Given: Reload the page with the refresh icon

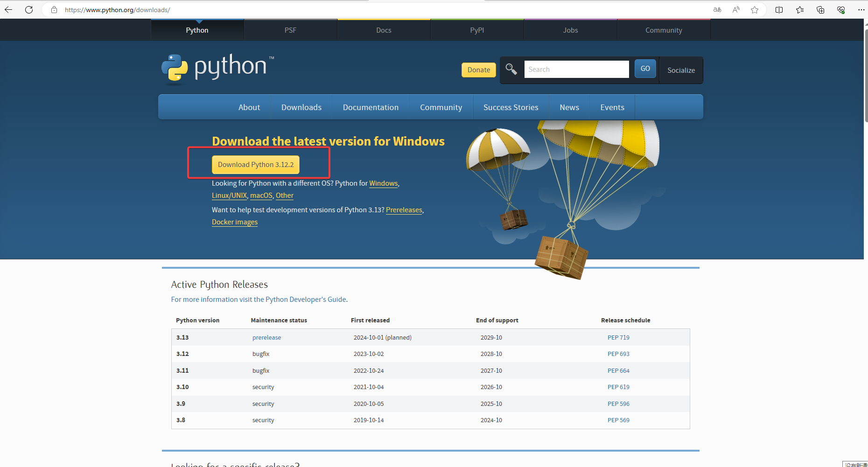Looking at the screenshot, I should pyautogui.click(x=29, y=10).
